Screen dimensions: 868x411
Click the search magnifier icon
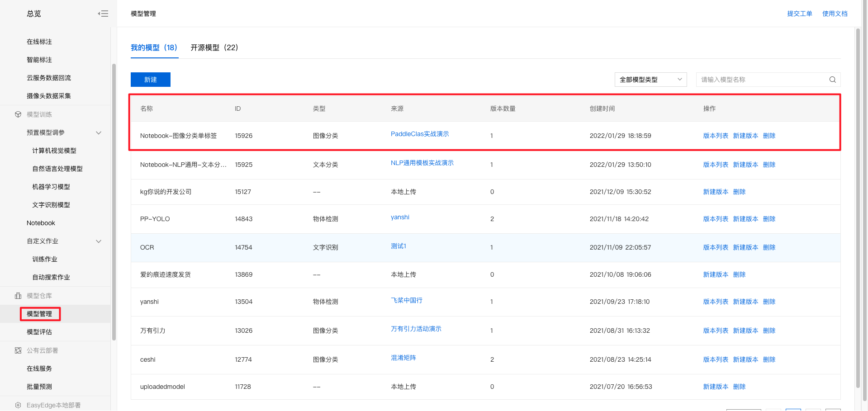(832, 80)
